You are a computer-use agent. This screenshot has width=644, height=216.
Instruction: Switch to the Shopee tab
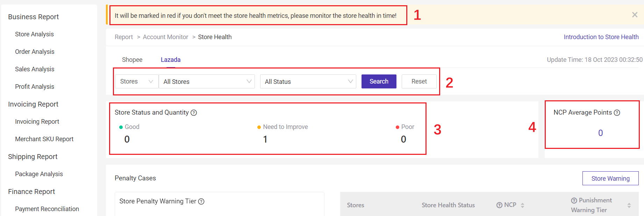pos(132,60)
